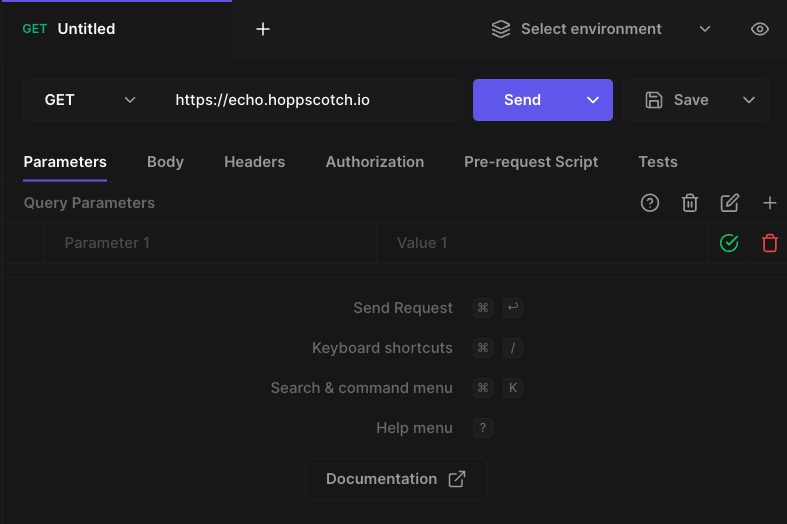Image resolution: width=787 pixels, height=524 pixels.
Task: Open the Pre-request Script tab
Action: [x=531, y=162]
